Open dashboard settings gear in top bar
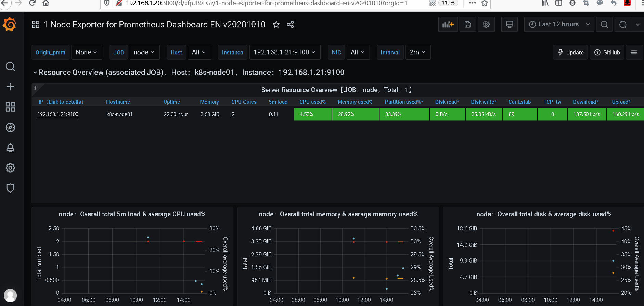This screenshot has height=306, width=644. (486, 24)
